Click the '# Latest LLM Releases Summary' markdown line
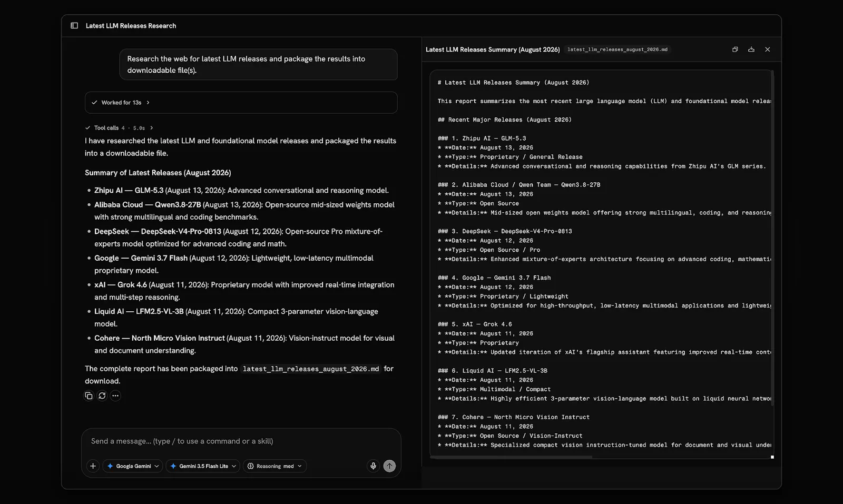The image size is (843, 504). coord(513,83)
